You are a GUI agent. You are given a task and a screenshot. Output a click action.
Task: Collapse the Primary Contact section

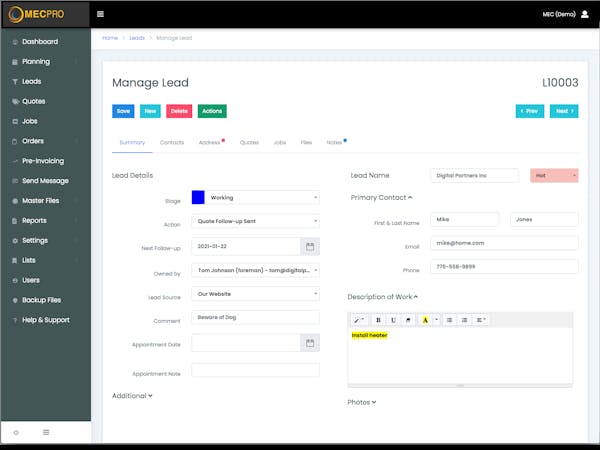[x=382, y=197]
